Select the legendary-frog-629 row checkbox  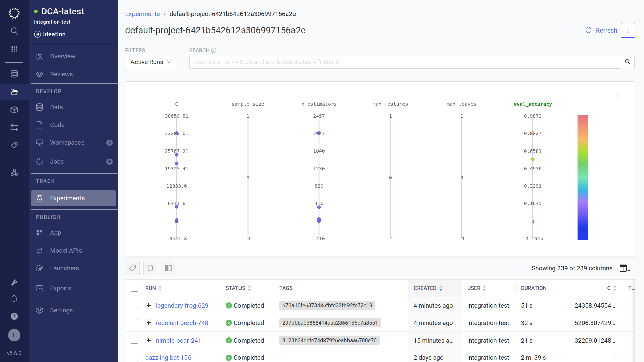135,305
